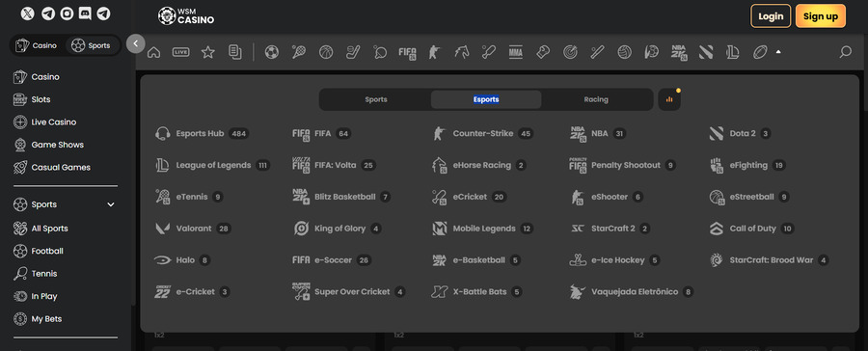Collapse the sidebar with the arrow button
The height and width of the screenshot is (351, 868).
point(136,43)
